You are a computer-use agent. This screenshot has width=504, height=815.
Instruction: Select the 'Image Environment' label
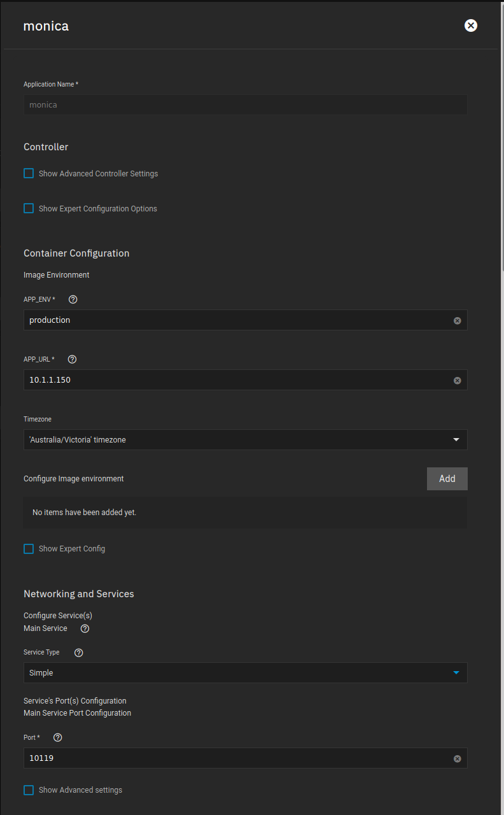[x=57, y=275]
